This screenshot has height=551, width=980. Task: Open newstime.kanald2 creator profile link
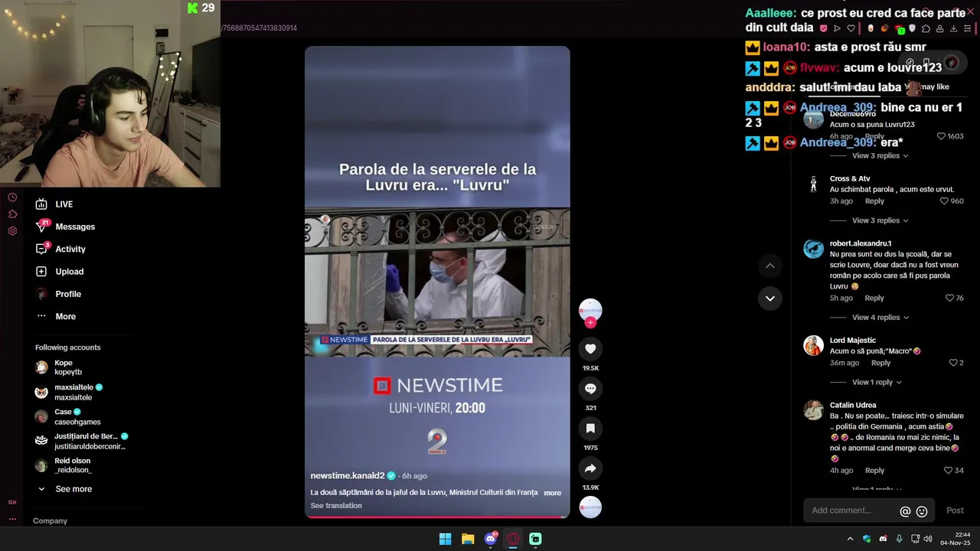347,476
